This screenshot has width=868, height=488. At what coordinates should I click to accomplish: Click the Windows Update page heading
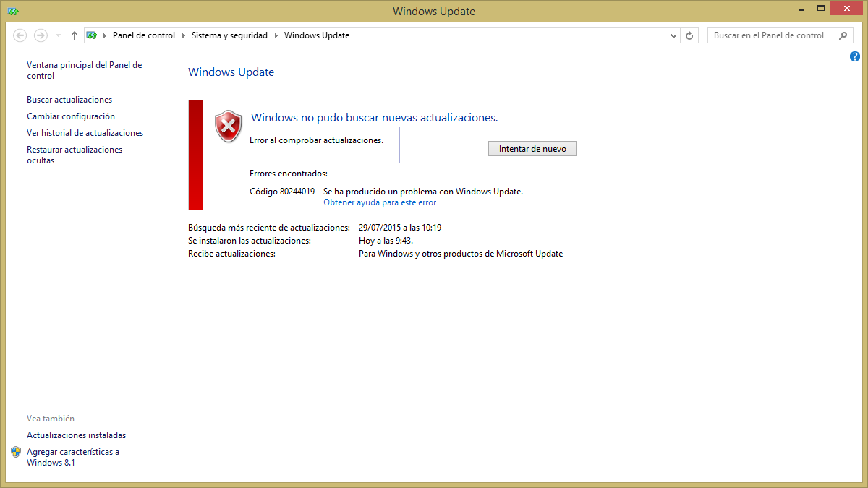231,72
